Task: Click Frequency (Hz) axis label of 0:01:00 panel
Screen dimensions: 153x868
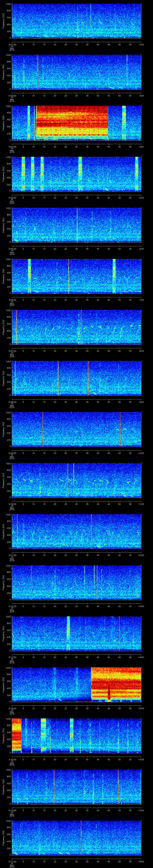Action: point(3,21)
